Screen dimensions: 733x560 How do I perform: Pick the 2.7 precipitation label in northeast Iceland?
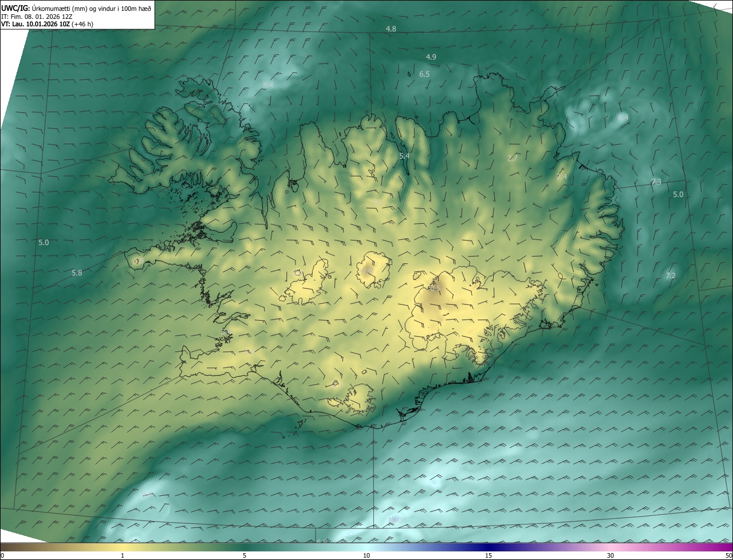pyautogui.click(x=513, y=159)
